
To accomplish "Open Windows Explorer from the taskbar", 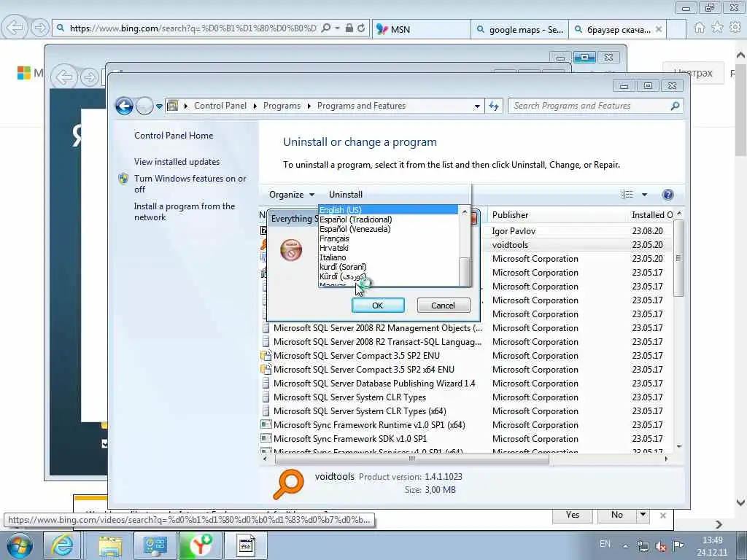I will [x=111, y=545].
